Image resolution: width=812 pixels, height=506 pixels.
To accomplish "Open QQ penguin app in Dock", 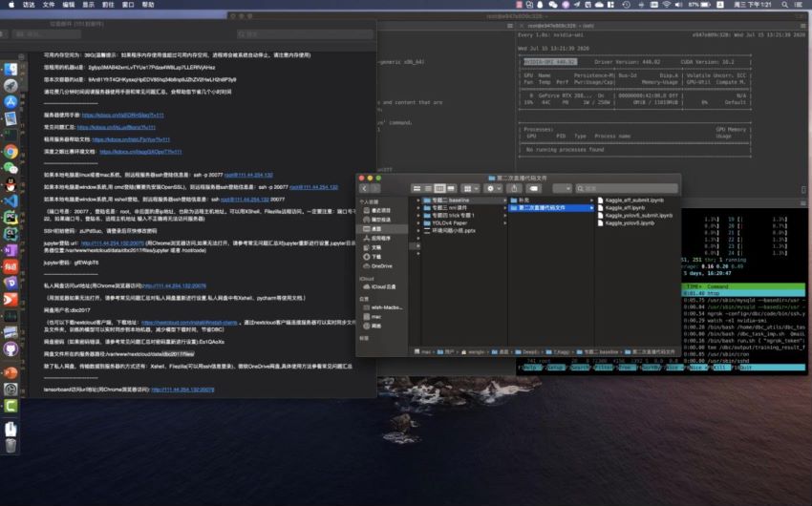I will click(x=11, y=184).
